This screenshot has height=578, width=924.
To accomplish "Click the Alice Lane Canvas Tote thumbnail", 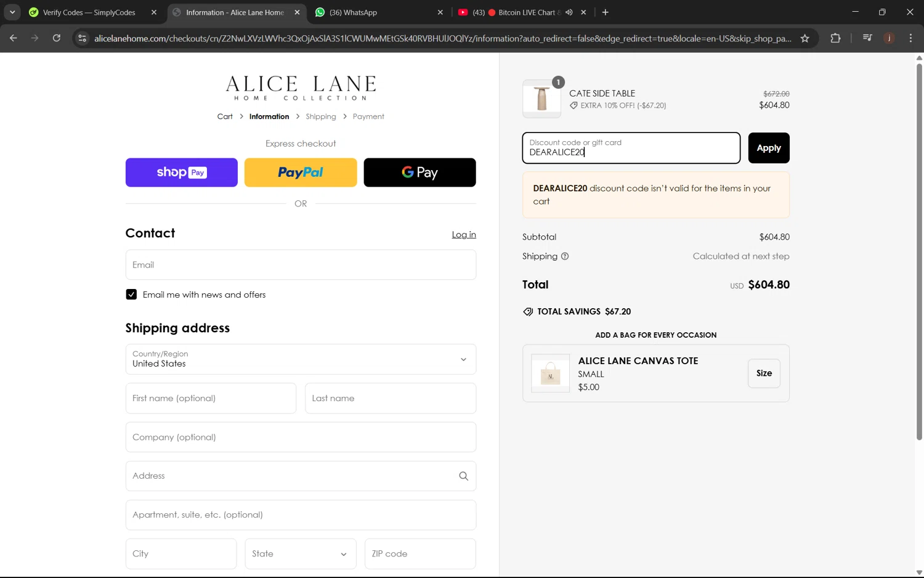I will (550, 373).
